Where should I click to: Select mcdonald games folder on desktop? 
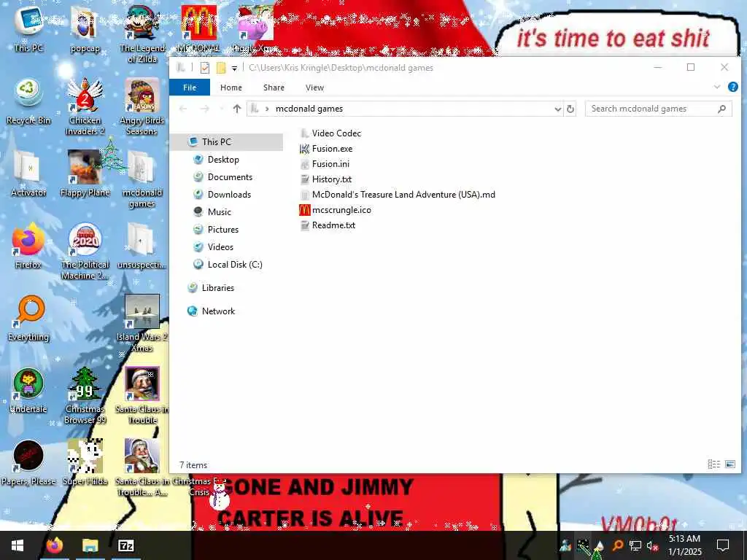[142, 179]
